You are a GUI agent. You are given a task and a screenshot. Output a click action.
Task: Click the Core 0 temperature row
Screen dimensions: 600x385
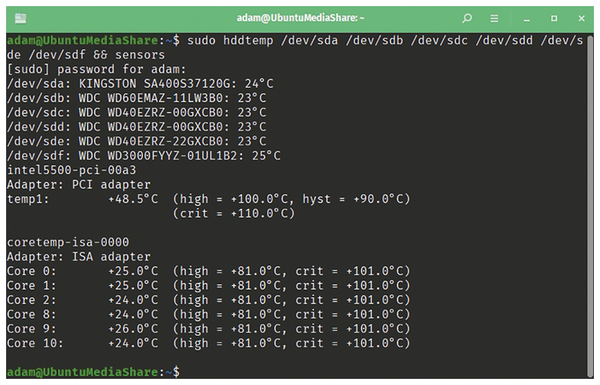click(x=209, y=271)
